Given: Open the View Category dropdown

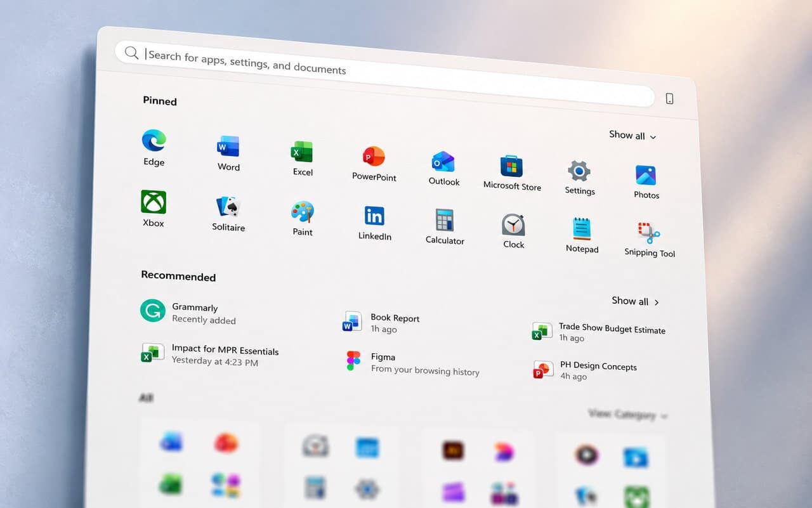Looking at the screenshot, I should (628, 415).
